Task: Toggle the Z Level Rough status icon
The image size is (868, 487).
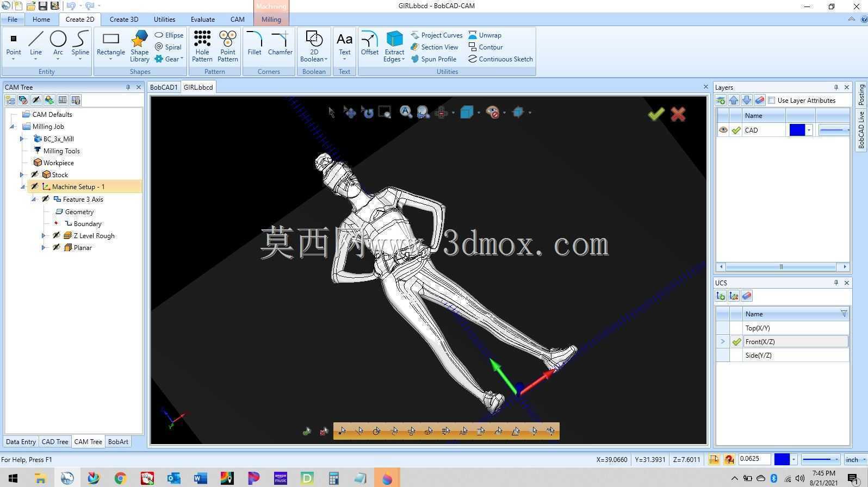Action: (57, 235)
